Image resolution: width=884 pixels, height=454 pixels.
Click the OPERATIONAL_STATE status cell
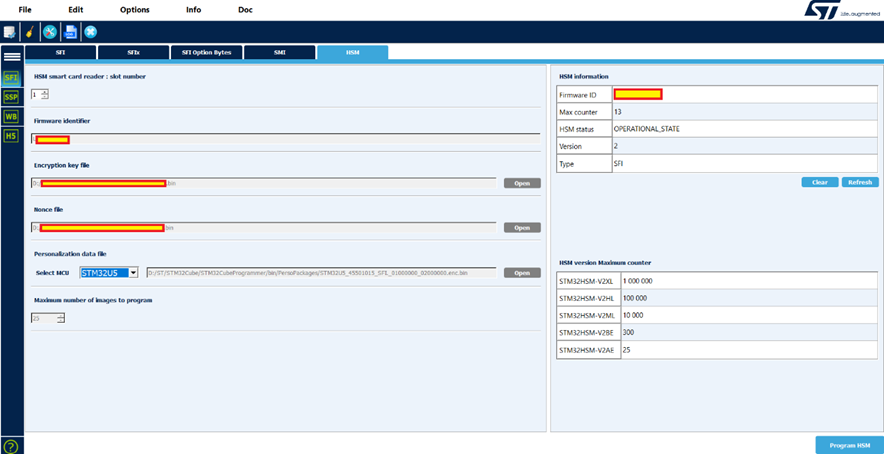[744, 129]
